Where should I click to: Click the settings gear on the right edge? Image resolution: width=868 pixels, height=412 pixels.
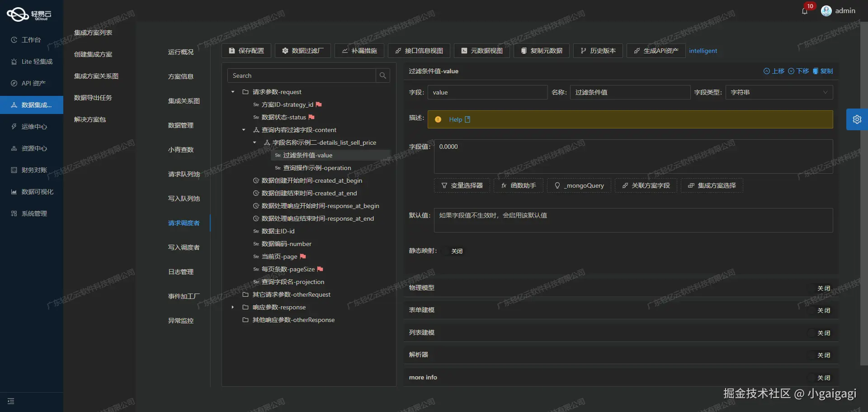[857, 119]
